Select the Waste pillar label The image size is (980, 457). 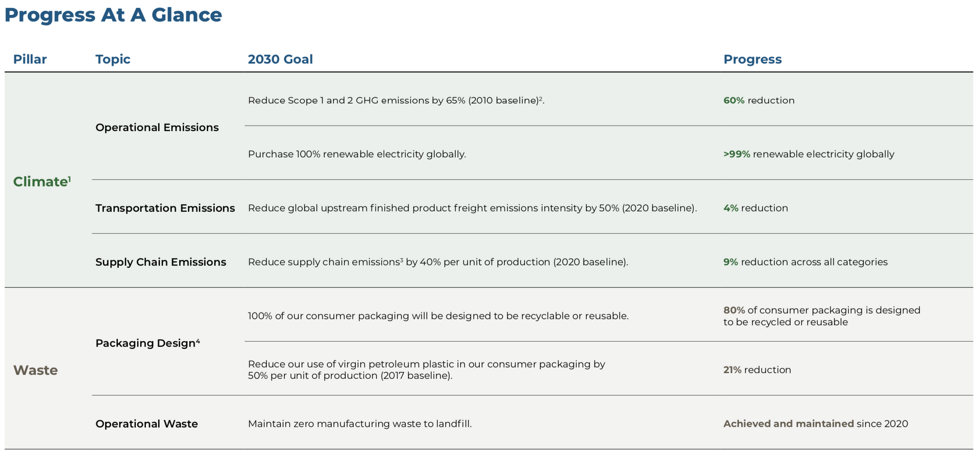35,370
